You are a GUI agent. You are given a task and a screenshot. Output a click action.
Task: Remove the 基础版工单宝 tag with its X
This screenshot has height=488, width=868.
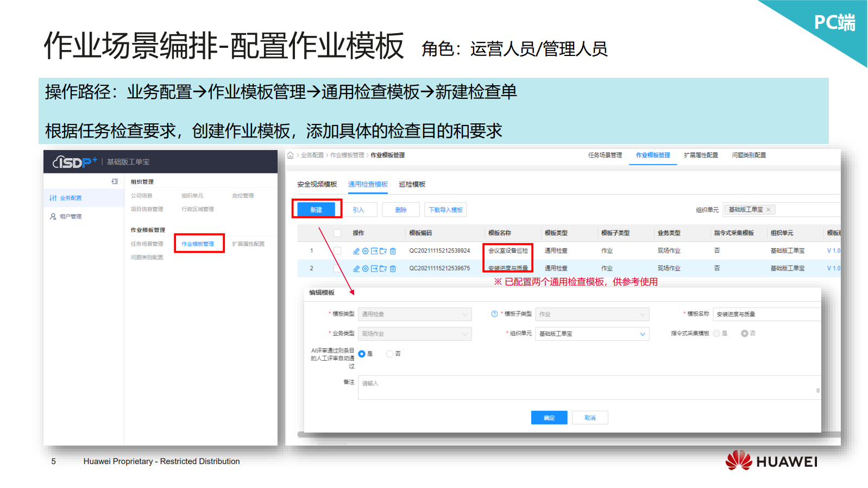tap(768, 210)
